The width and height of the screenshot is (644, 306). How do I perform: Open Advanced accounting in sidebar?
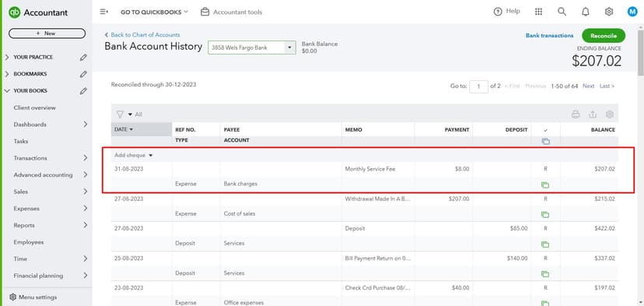43,174
